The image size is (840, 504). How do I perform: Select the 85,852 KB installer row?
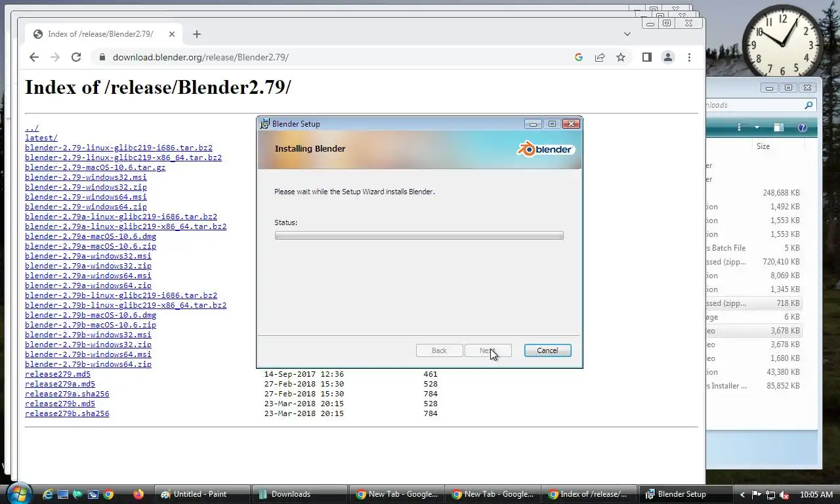(755, 386)
